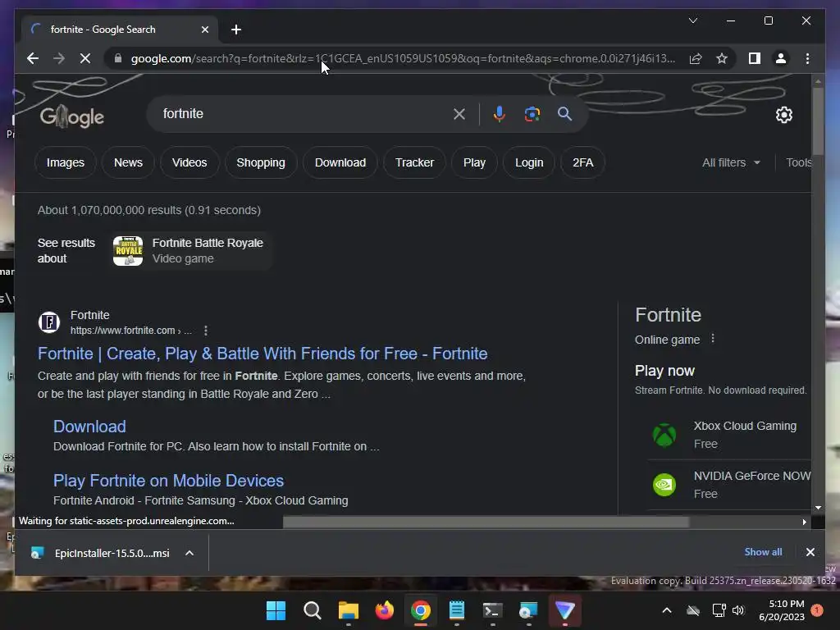
Task: Open Windows Start menu
Action: point(276,610)
